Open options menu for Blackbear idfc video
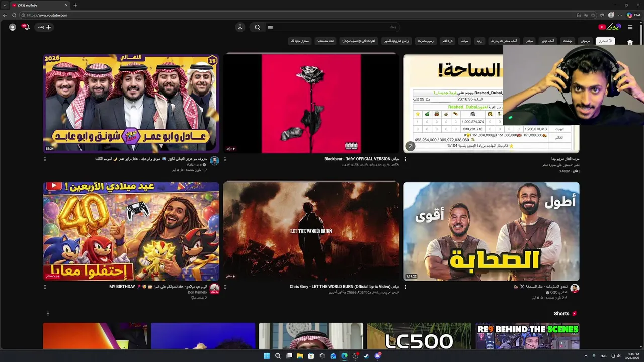 tap(225, 159)
